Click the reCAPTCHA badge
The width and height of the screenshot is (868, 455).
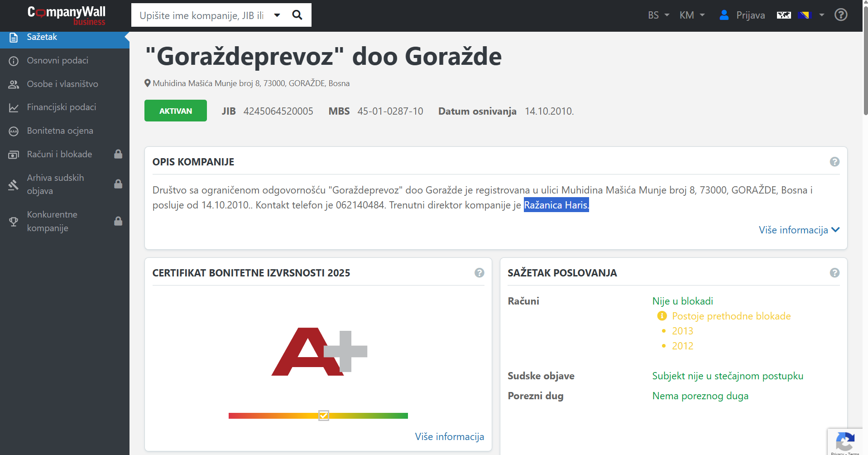tap(845, 442)
